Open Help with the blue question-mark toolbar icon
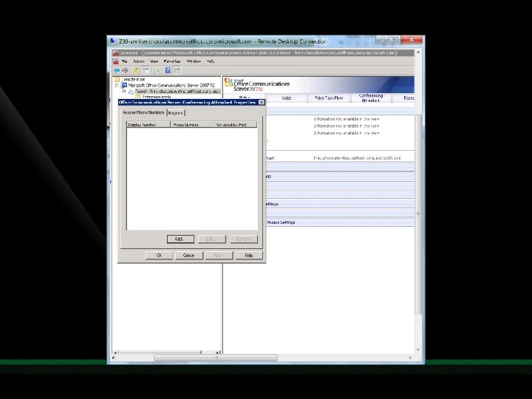532x399 pixels. click(168, 70)
